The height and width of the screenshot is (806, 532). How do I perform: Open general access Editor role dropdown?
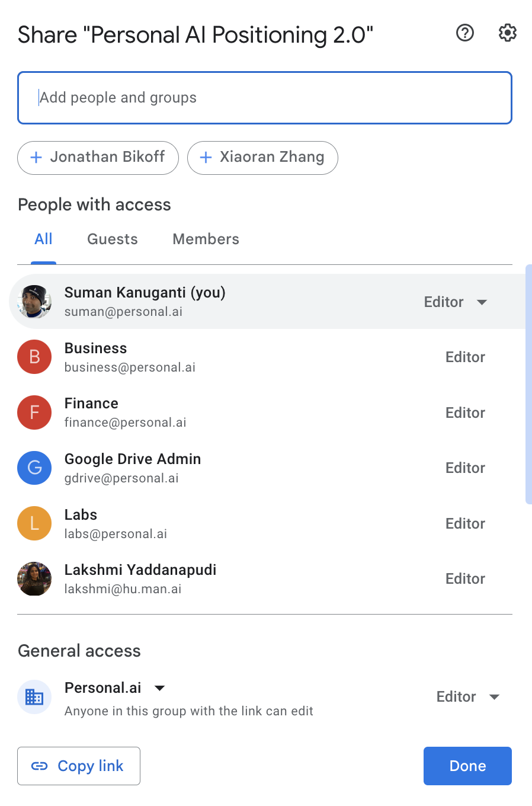tap(468, 697)
